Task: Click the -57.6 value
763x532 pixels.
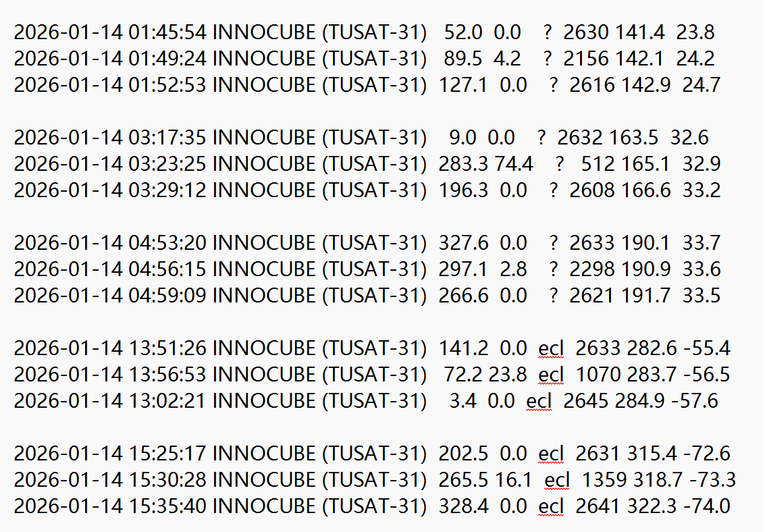Action: point(695,401)
